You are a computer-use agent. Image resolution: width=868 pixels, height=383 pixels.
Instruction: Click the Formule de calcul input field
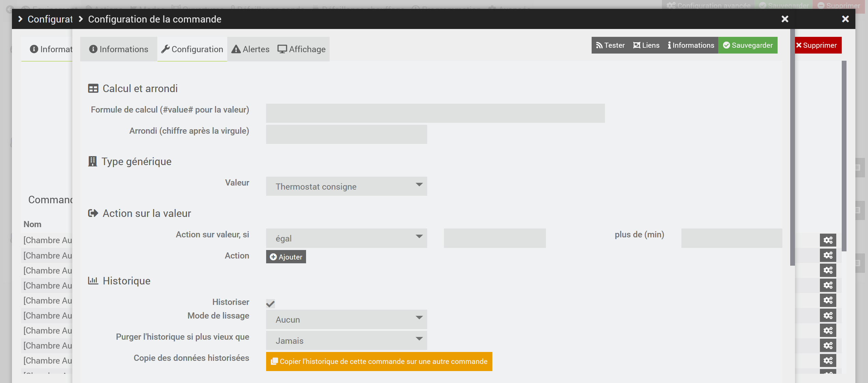[435, 113]
